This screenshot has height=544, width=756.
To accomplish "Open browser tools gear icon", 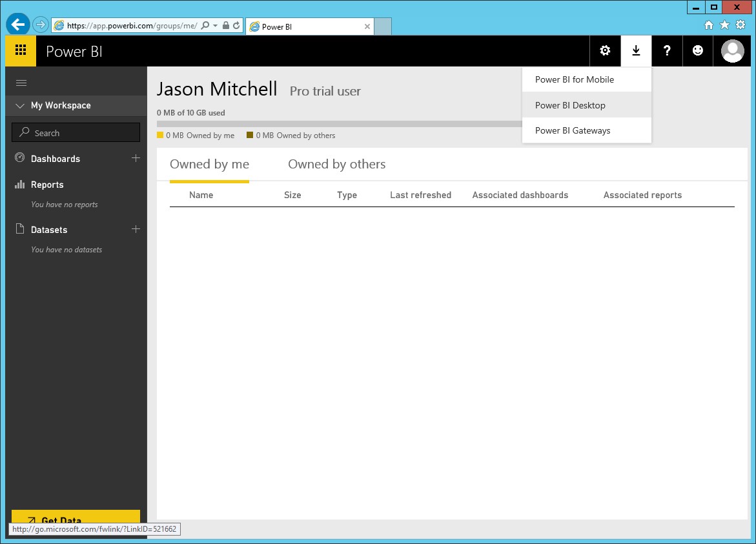I will point(740,25).
